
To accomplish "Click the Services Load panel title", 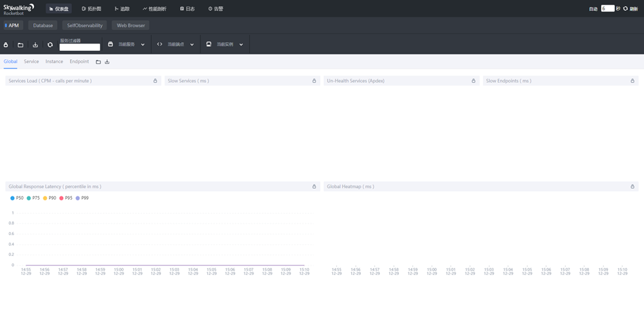I will click(x=50, y=81).
